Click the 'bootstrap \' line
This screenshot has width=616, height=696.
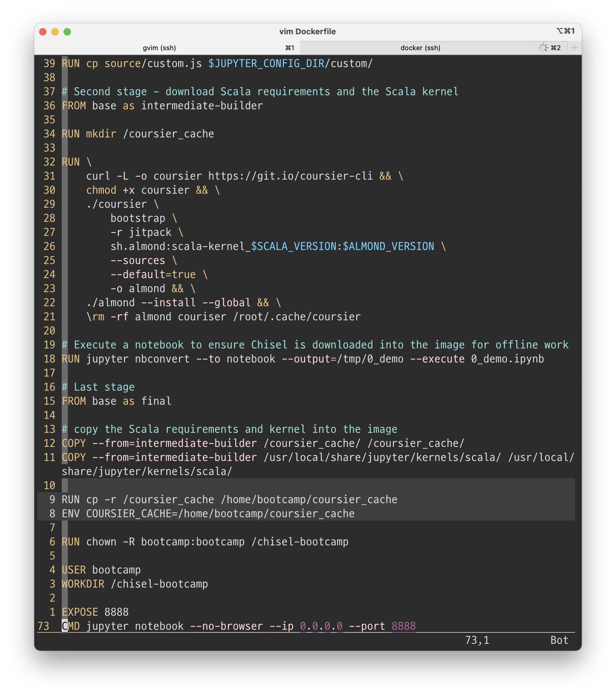144,218
